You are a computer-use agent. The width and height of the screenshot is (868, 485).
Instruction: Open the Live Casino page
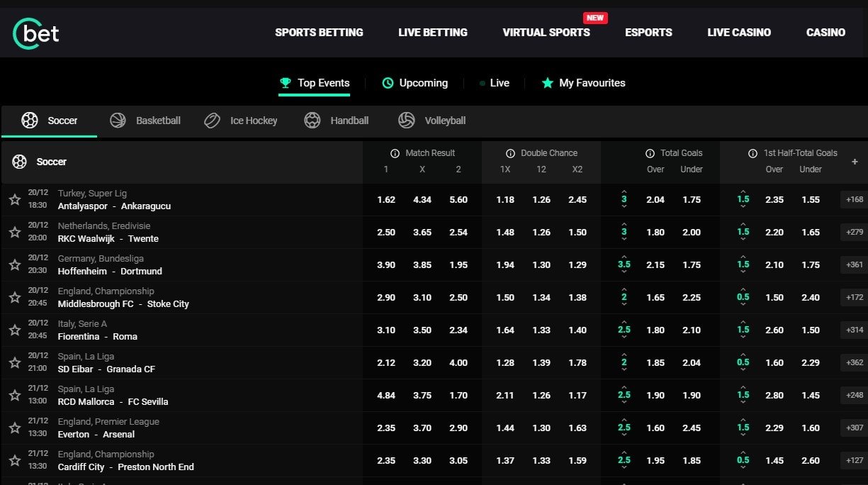coord(739,33)
